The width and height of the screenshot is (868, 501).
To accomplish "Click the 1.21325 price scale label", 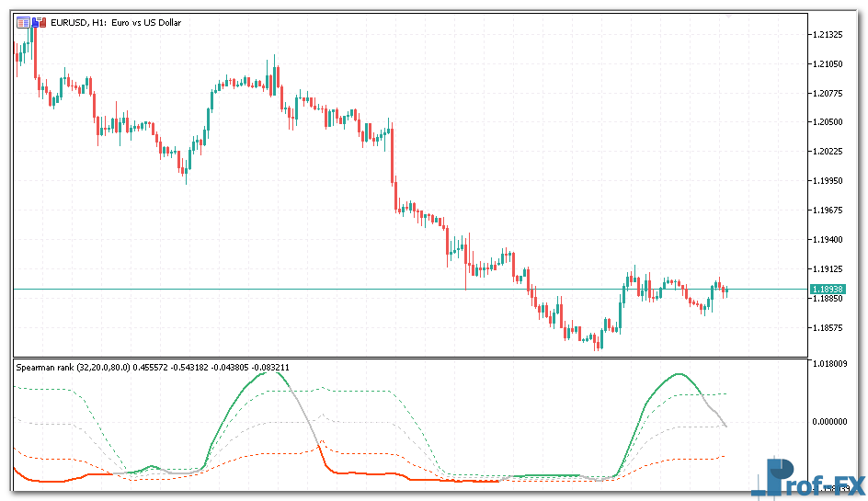I will 829,35.
